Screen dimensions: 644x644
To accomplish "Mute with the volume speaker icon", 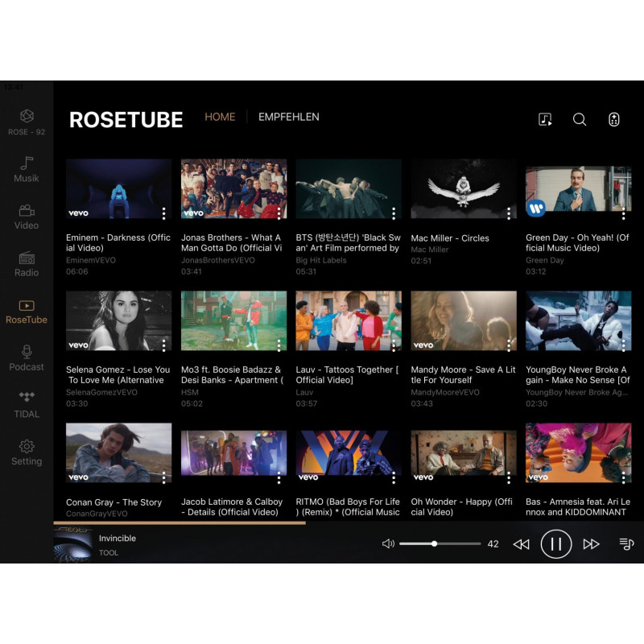I will pos(388,544).
